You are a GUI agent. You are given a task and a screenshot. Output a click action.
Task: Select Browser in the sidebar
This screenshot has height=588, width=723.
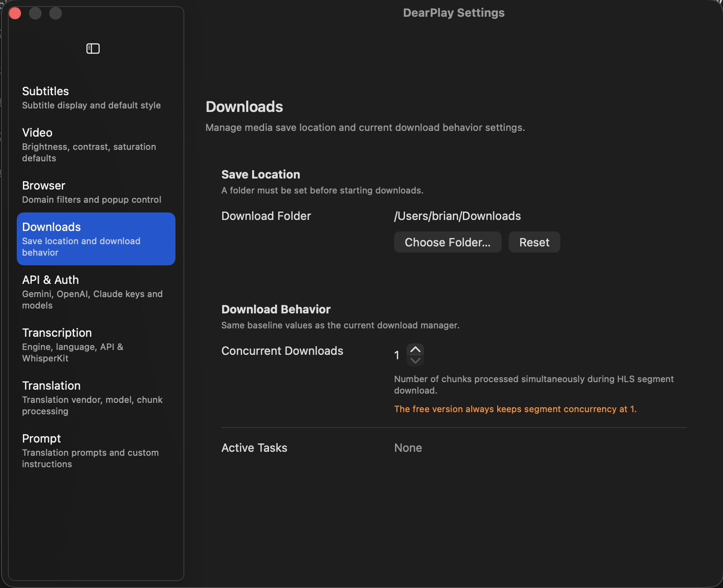[96, 192]
